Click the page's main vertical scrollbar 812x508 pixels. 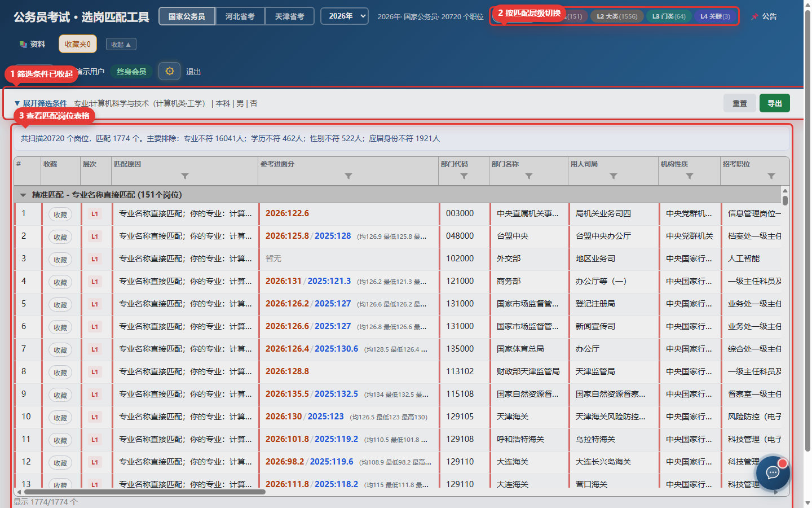pos(807,231)
